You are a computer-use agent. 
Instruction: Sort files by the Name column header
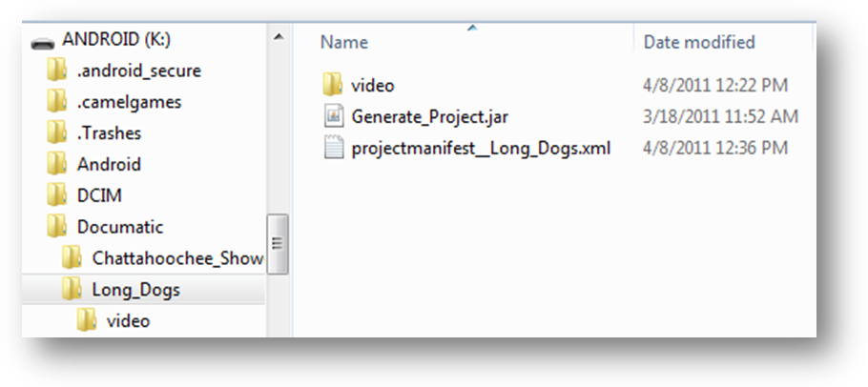pyautogui.click(x=344, y=42)
